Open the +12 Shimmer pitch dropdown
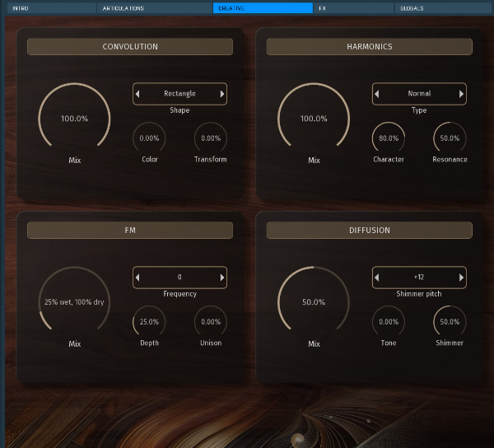The width and height of the screenshot is (494, 448). click(x=419, y=278)
